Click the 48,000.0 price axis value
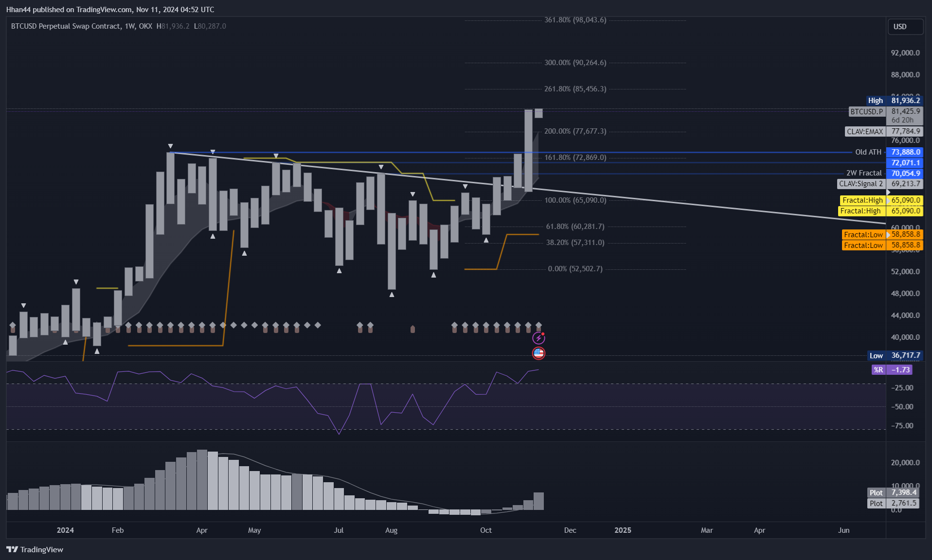Image resolution: width=932 pixels, height=560 pixels. point(905,294)
